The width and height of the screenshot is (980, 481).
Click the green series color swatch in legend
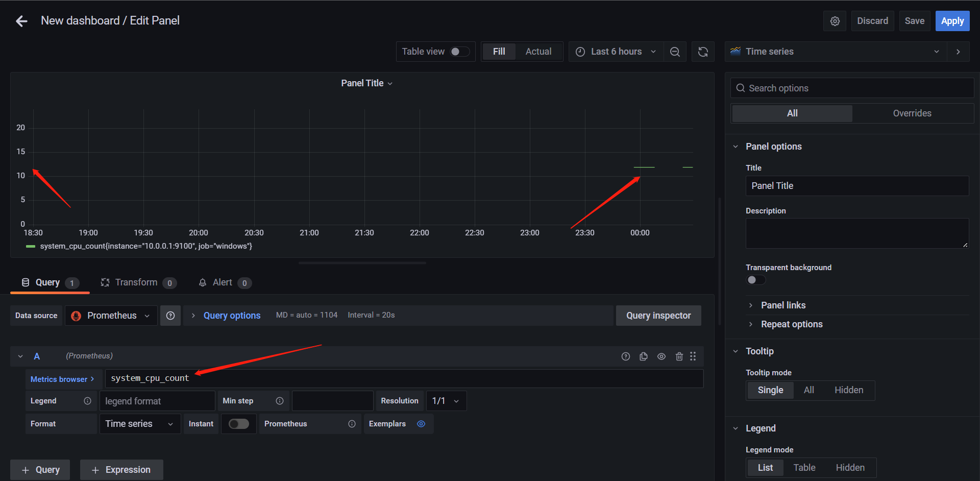31,247
